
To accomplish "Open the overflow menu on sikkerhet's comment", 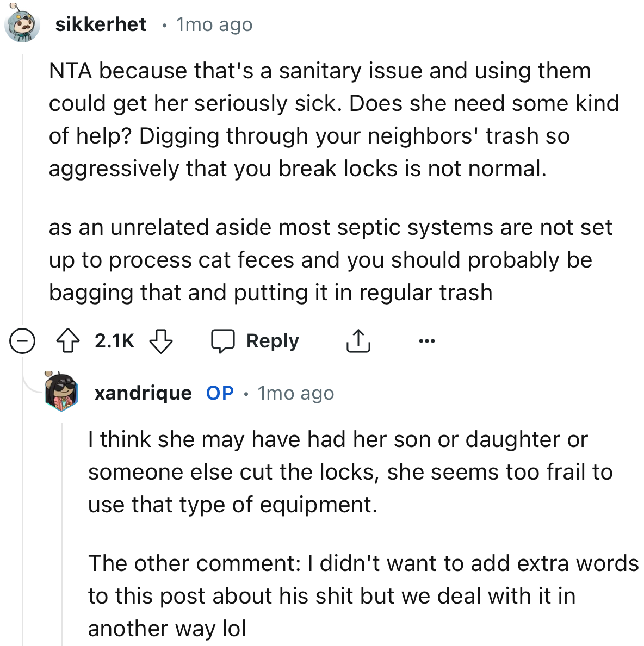I will pos(428,341).
